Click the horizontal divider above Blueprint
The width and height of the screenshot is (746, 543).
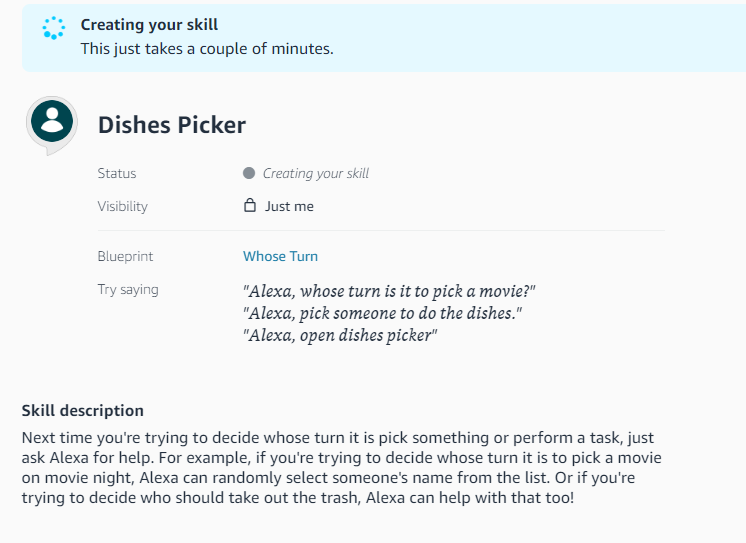pyautogui.click(x=380, y=231)
